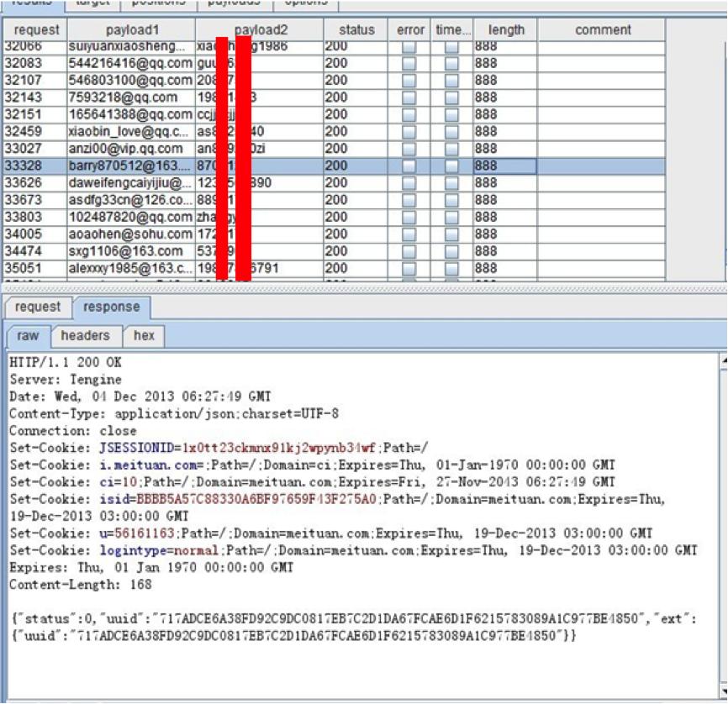Click the comment cell of request 32107

click(602, 81)
